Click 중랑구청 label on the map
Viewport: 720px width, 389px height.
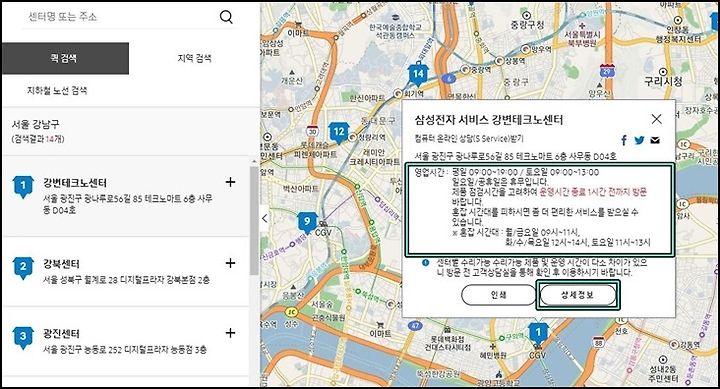pyautogui.click(x=527, y=25)
